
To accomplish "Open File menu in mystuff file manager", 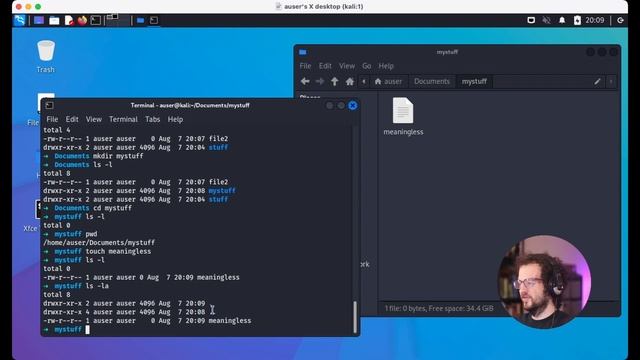I will (x=305, y=66).
